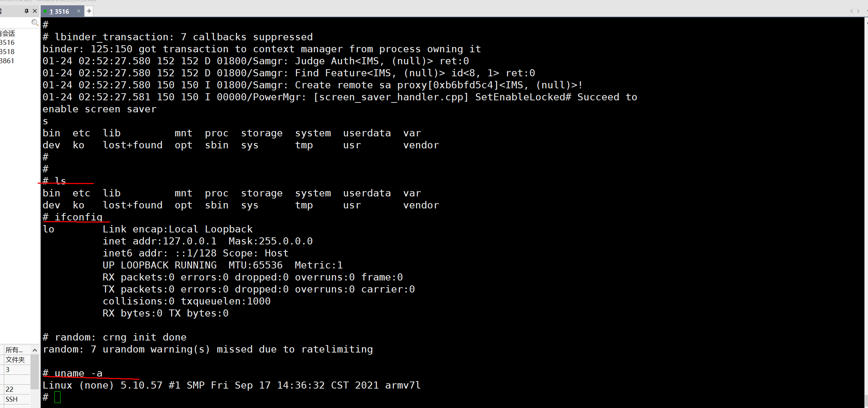Close the sessions side panel
Screen dimensions: 868x408
[x=34, y=11]
